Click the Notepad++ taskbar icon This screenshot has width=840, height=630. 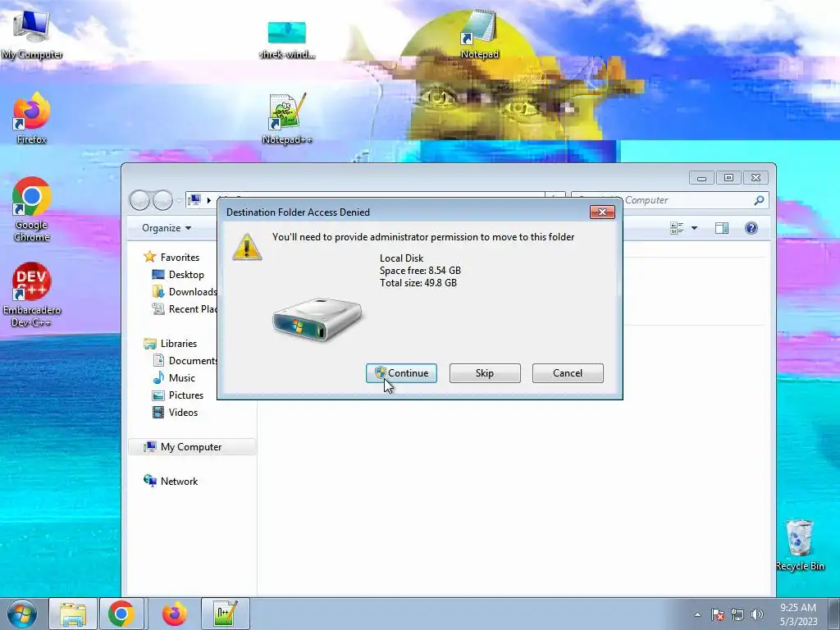[225, 614]
